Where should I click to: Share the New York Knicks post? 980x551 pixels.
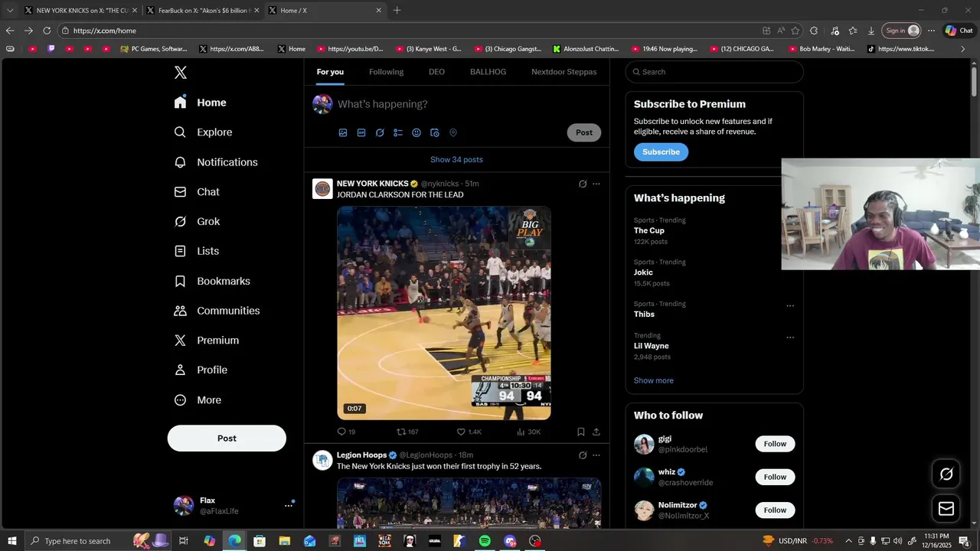596,432
